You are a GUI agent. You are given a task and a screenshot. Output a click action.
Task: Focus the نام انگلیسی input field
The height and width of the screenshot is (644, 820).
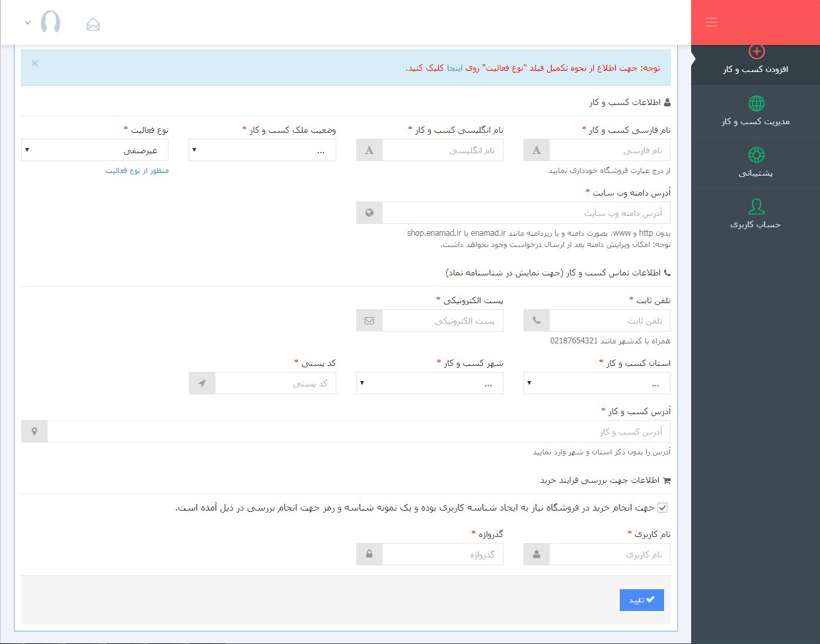click(443, 151)
